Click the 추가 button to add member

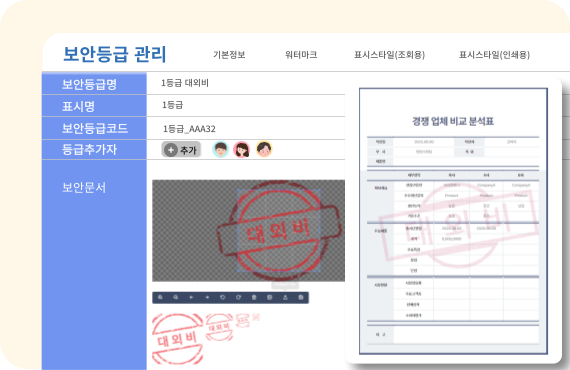tap(181, 150)
